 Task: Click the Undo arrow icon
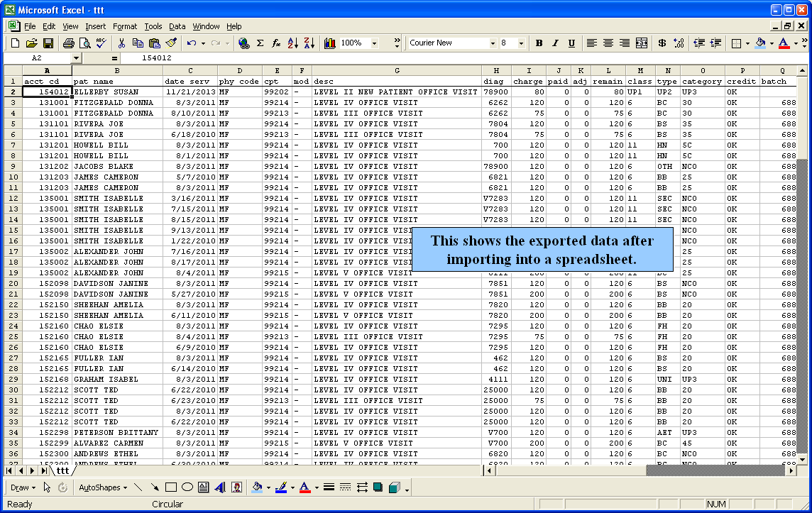point(192,43)
